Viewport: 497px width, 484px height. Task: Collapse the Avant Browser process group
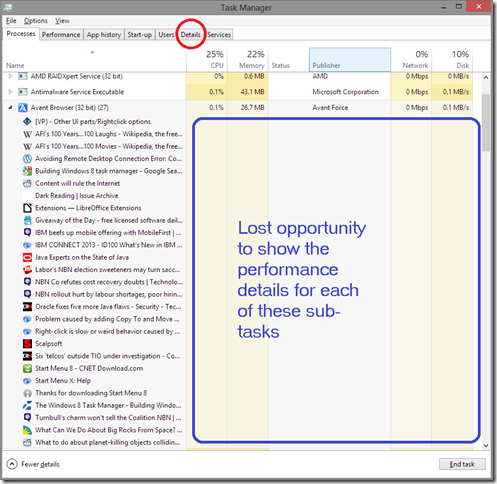click(x=10, y=107)
